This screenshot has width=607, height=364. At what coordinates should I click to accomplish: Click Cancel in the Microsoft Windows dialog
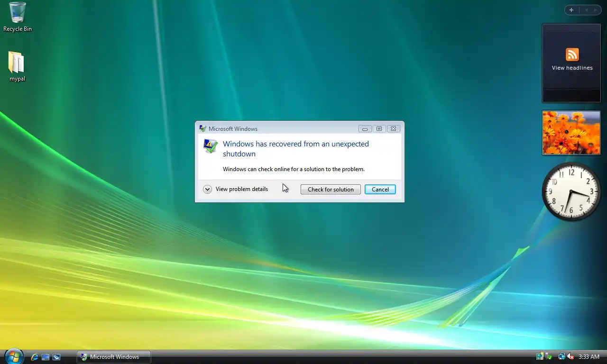point(380,189)
